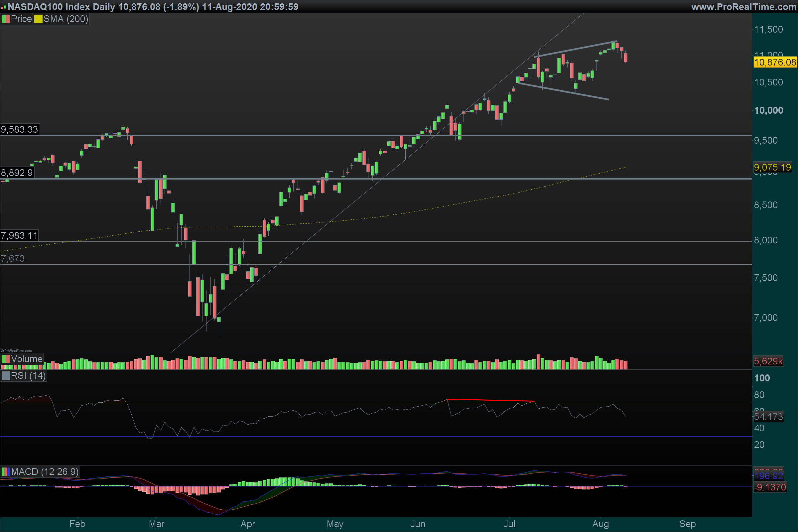This screenshot has width=798, height=532.
Task: Click the Volume panel legend icon
Action: tap(6, 359)
